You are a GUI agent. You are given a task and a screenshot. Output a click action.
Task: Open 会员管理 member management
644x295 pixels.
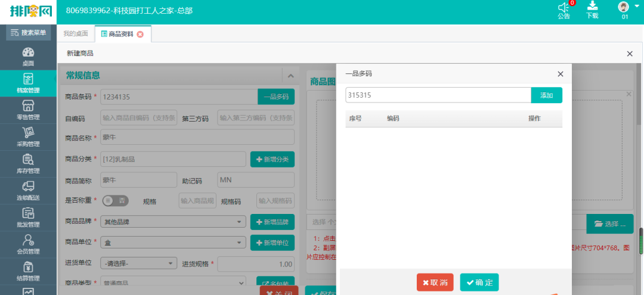[28, 244]
